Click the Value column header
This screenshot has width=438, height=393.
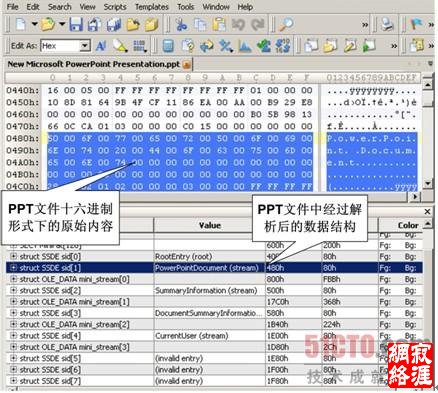[210, 226]
